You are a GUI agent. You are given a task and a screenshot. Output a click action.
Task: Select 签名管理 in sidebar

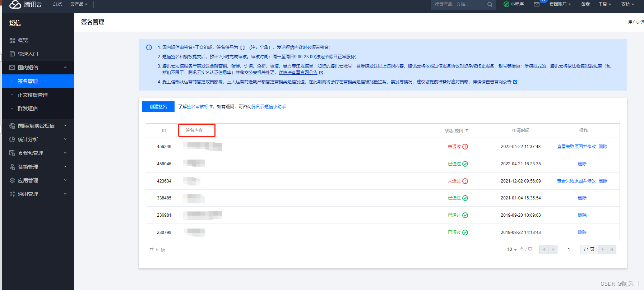pos(38,81)
